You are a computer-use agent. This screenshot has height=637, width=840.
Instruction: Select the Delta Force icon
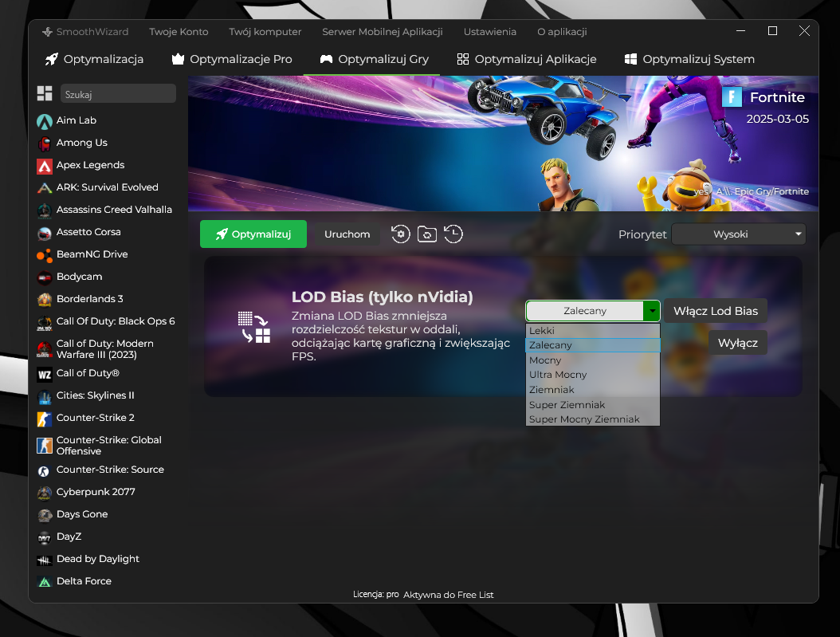[x=45, y=582]
